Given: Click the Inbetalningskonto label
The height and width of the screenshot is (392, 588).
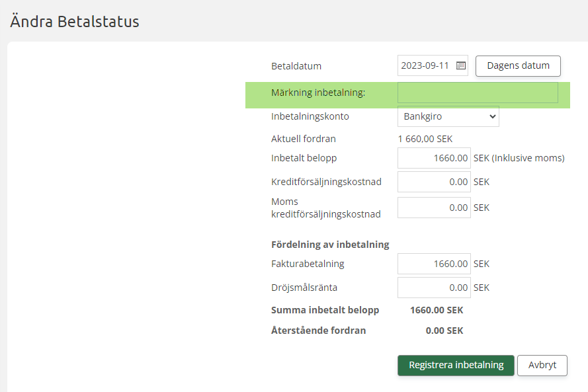Looking at the screenshot, I should pyautogui.click(x=310, y=116).
